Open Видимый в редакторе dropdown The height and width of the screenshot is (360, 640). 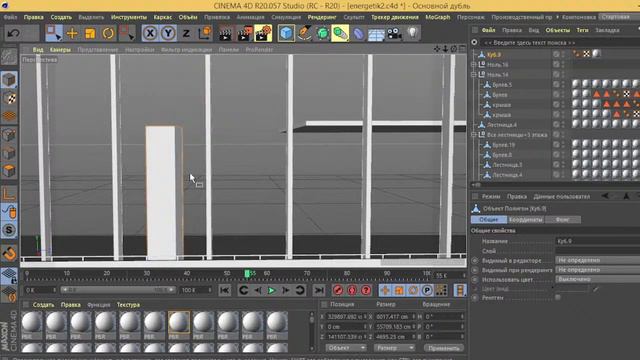(x=597, y=260)
